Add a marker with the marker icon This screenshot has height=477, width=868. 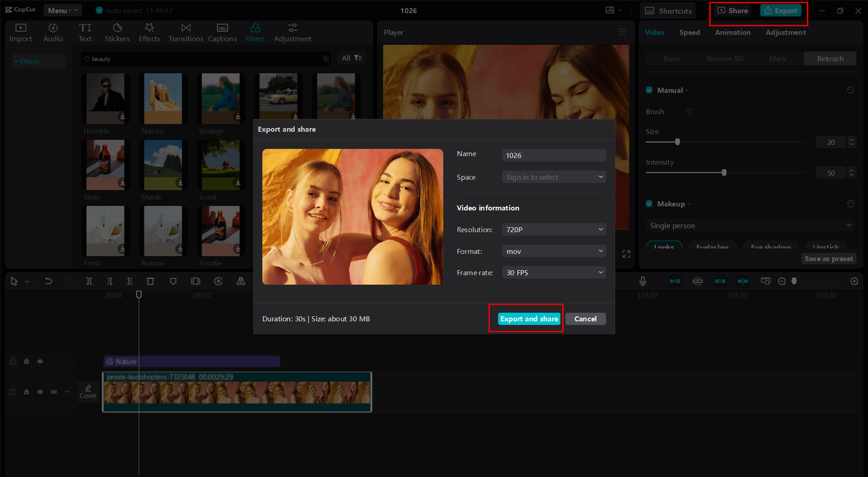coord(173,281)
